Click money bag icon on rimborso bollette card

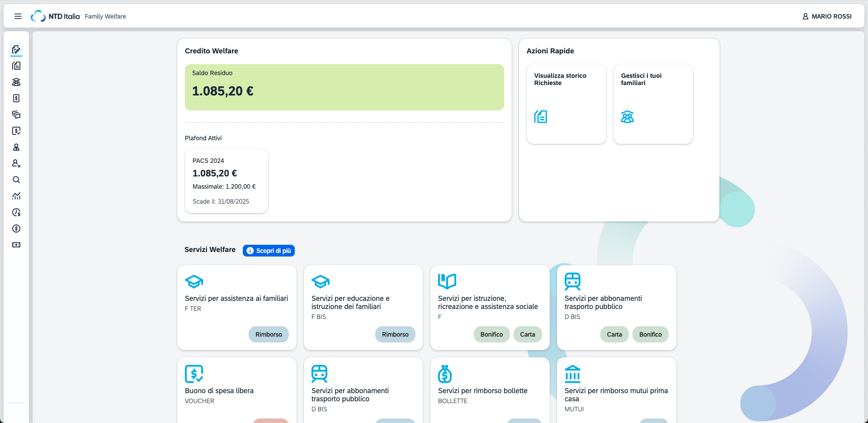[445, 374]
